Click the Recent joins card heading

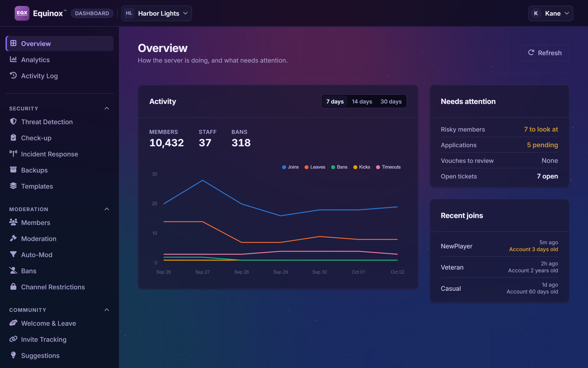click(x=462, y=216)
